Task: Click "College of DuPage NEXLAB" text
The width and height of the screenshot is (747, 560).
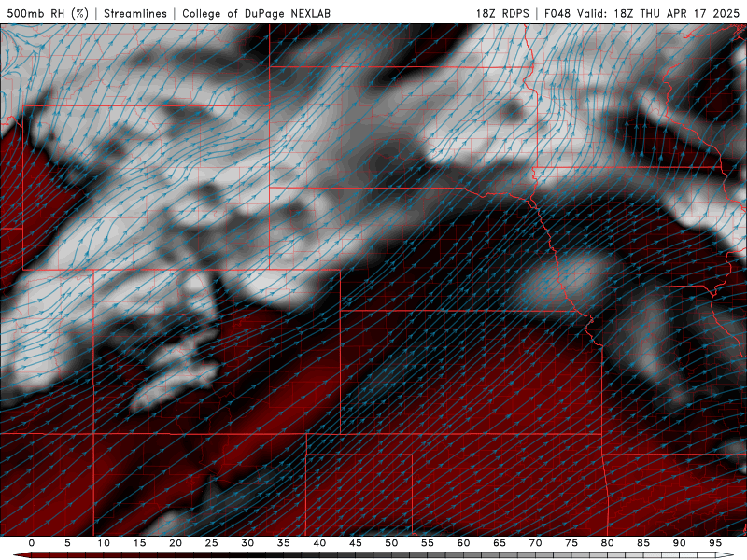Action: [x=256, y=13]
